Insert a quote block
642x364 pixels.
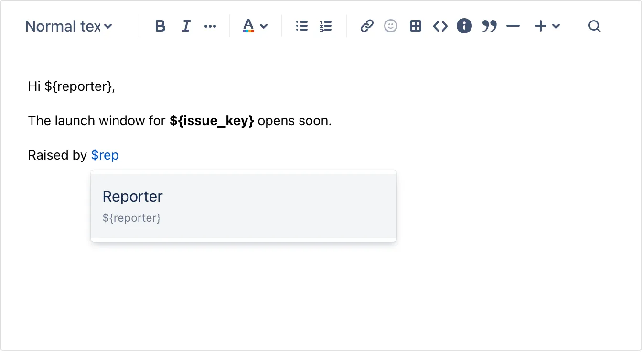pos(489,26)
